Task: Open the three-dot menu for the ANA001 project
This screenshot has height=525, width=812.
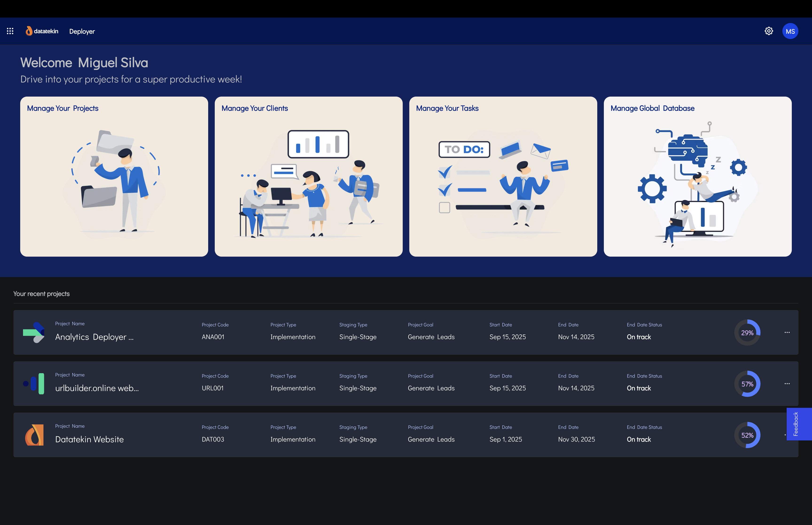Action: pos(787,332)
